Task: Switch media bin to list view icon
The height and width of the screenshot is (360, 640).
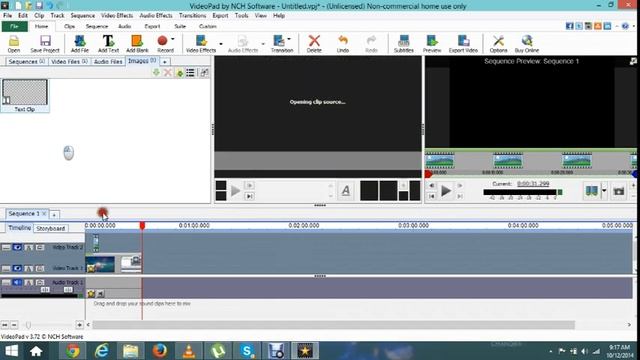Action: point(190,73)
